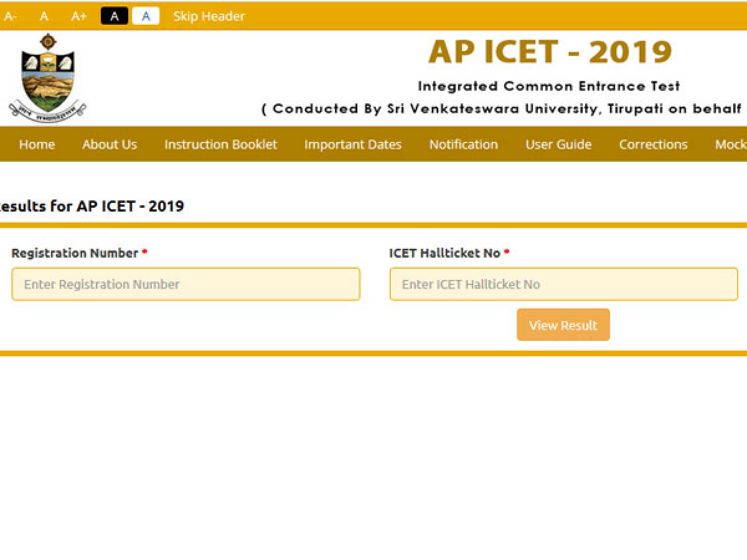Go to the Home menu item
This screenshot has width=747, height=560.
tap(37, 144)
